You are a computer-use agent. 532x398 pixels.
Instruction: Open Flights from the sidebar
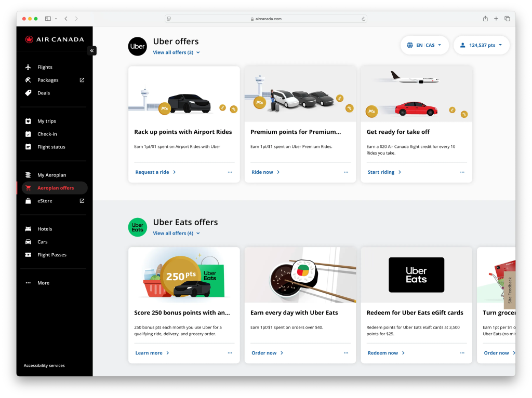45,67
